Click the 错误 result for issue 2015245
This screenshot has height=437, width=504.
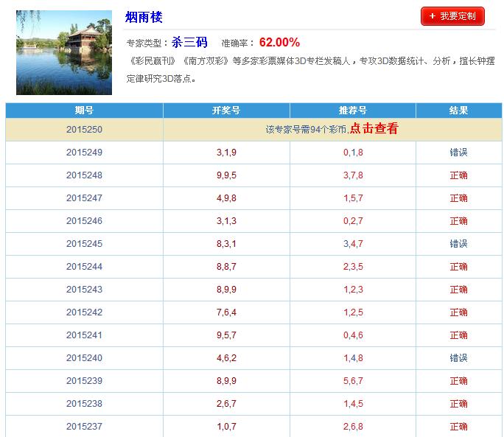click(458, 244)
